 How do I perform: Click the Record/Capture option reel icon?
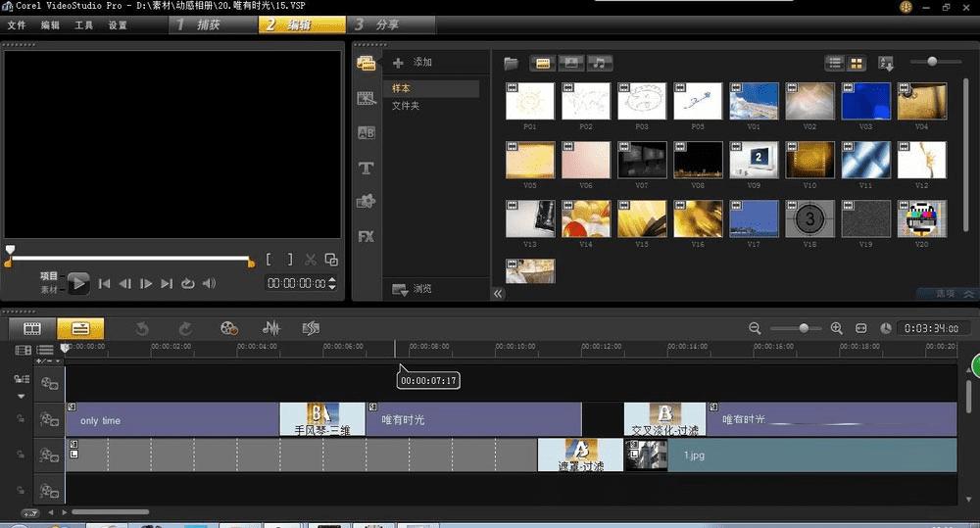pyautogui.click(x=229, y=328)
